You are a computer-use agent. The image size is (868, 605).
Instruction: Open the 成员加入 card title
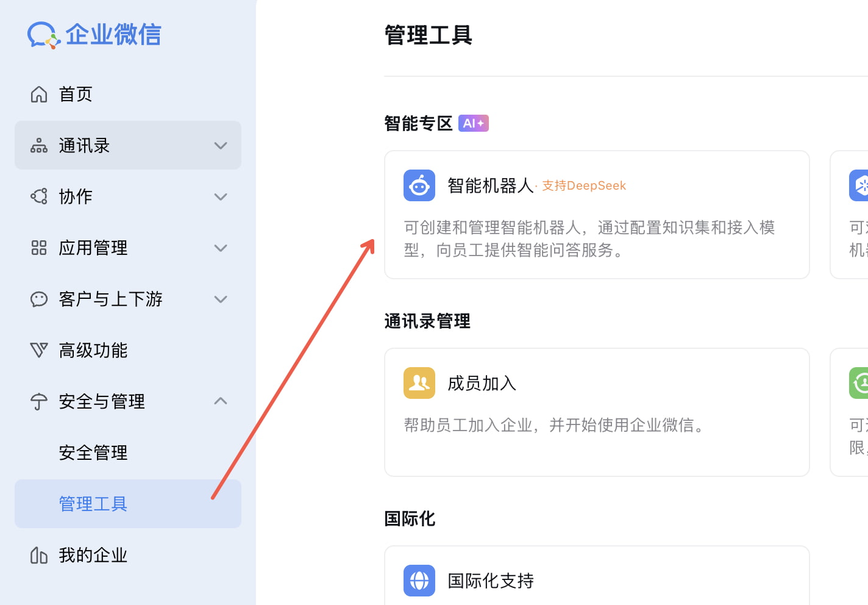click(482, 383)
